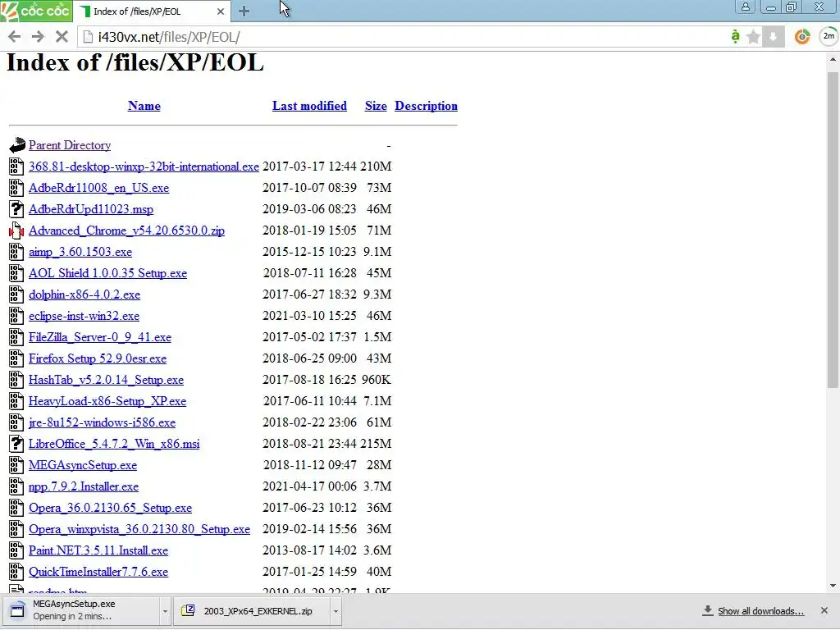Bookmark this page with the star icon
Viewport: 840px width, 630px height.
click(753, 36)
